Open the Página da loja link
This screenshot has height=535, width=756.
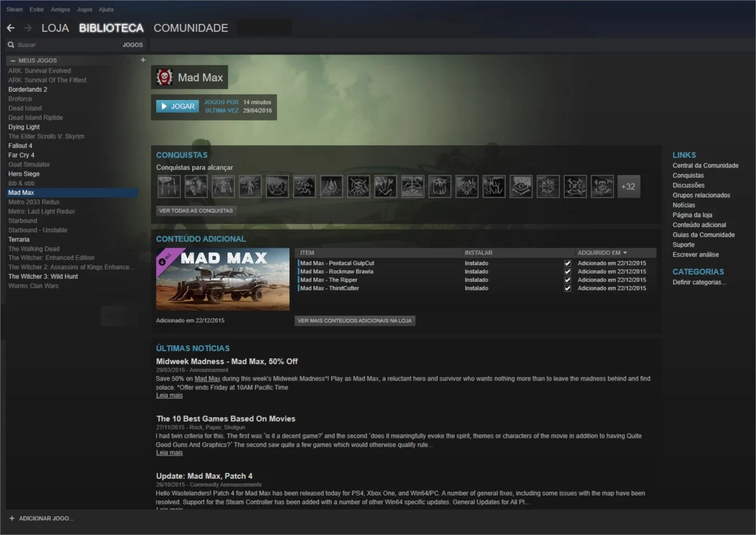pos(692,215)
